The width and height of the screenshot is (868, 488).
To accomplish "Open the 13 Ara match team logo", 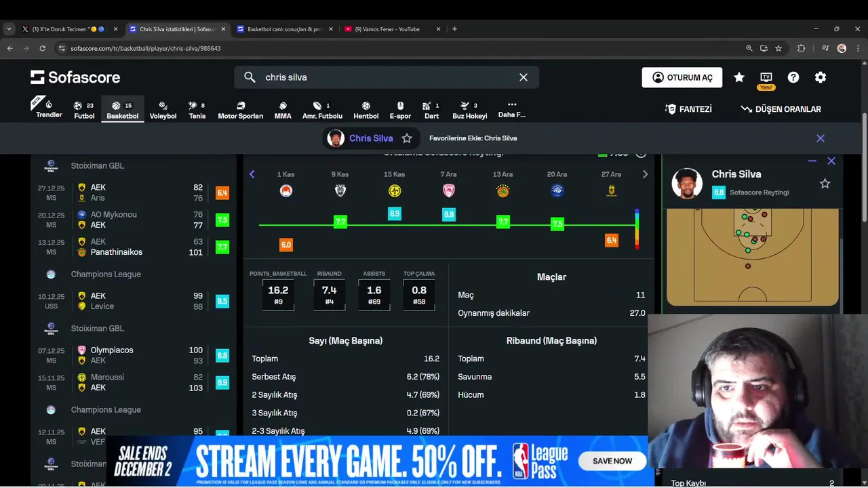I will pos(503,191).
